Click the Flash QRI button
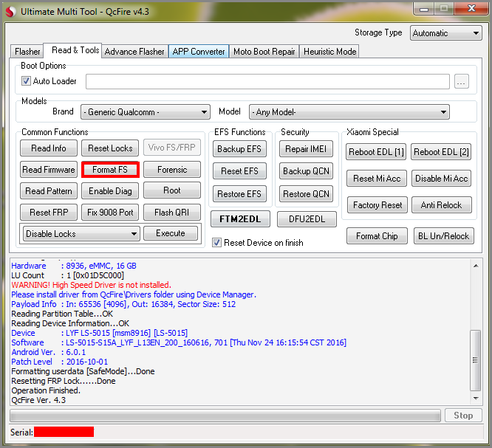The height and width of the screenshot is (448, 492). [x=172, y=213]
